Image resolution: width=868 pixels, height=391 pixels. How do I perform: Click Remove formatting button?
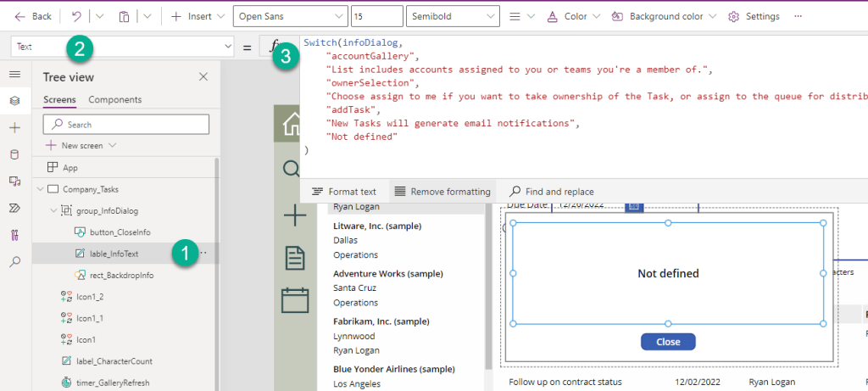click(x=442, y=192)
